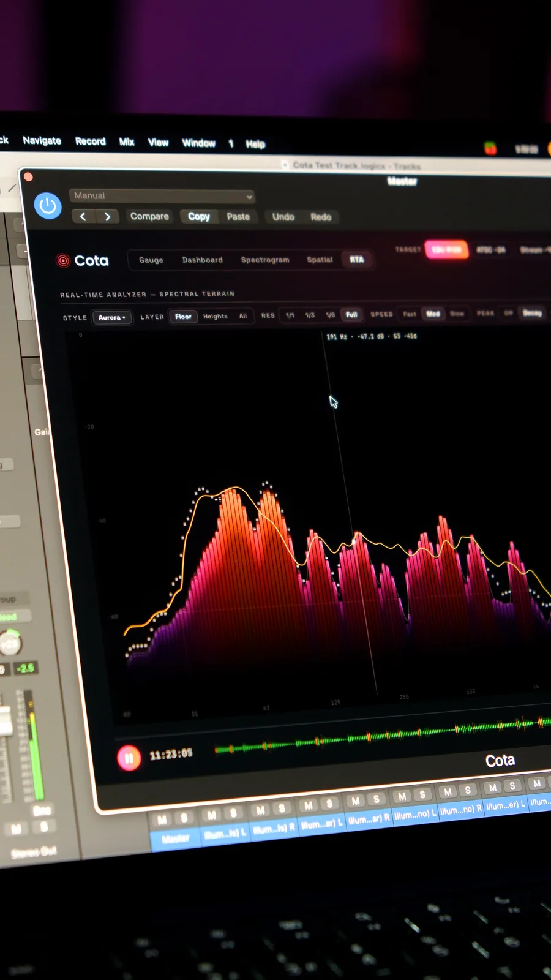Go to next preset with right arrow
Screen dimensions: 551x980
[107, 216]
